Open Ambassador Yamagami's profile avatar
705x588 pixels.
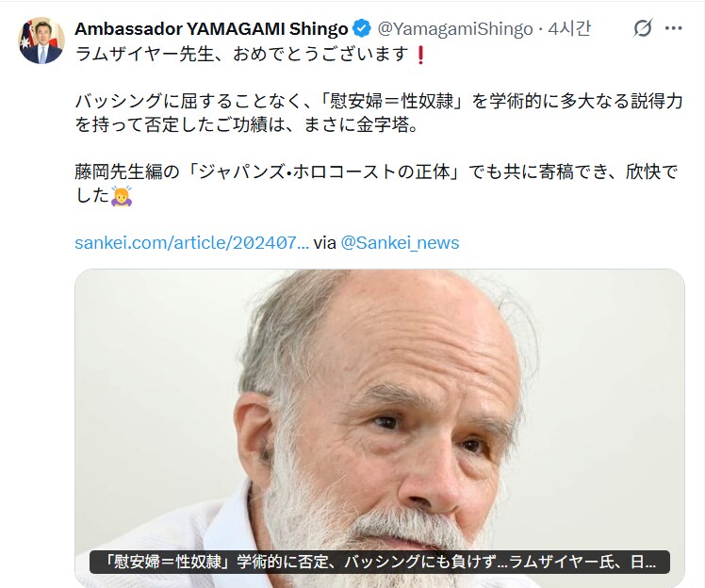[x=41, y=41]
